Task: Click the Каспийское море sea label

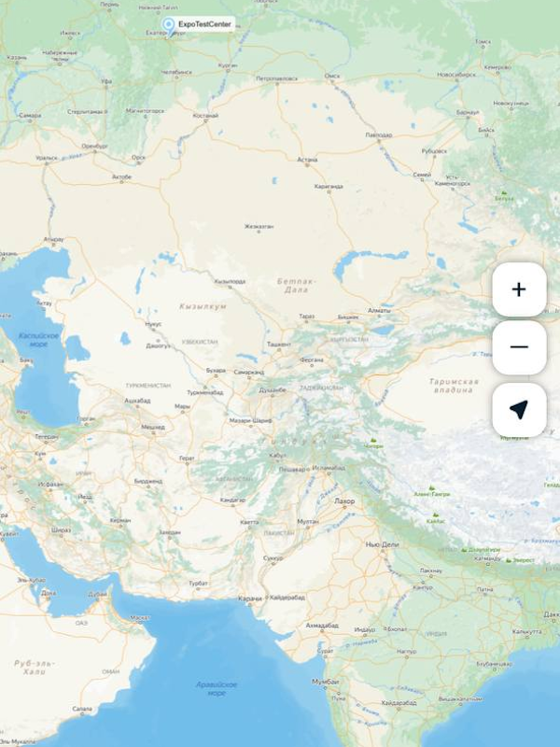Action: [38, 340]
